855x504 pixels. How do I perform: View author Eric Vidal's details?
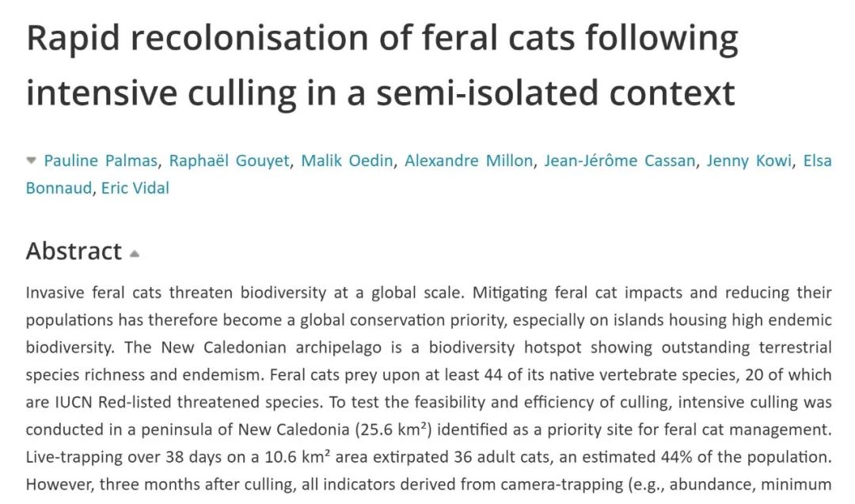point(135,188)
